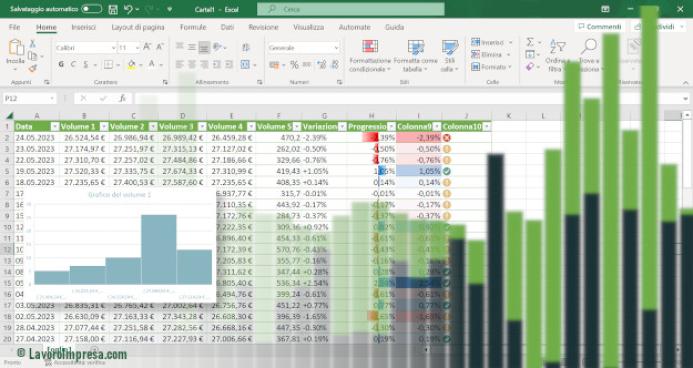Open the File tab
The image size is (693, 368).
point(15,27)
